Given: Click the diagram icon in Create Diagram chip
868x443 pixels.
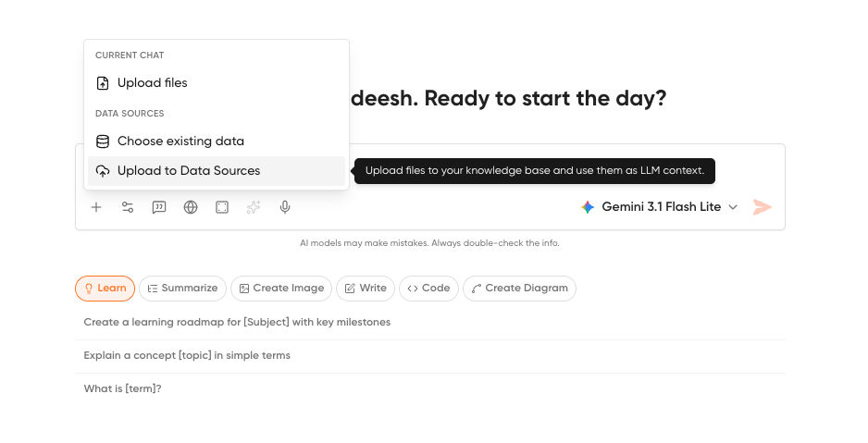Looking at the screenshot, I should click(476, 289).
